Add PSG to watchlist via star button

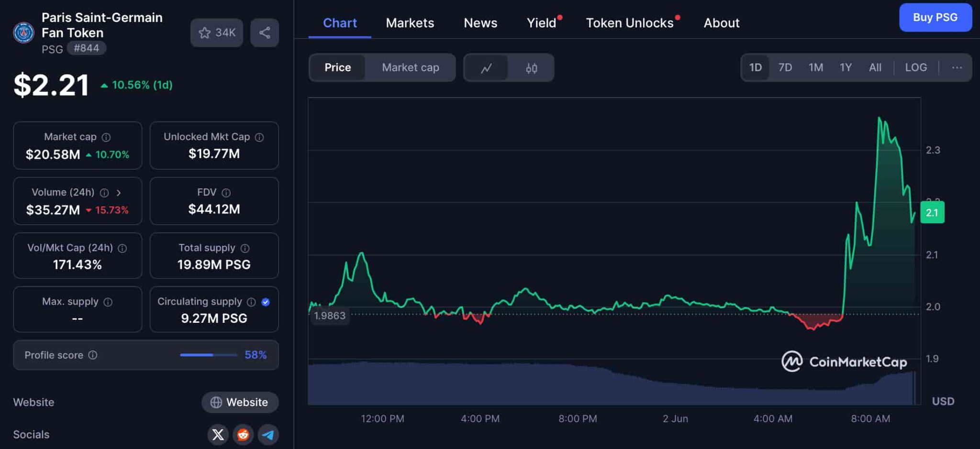pyautogui.click(x=217, y=33)
